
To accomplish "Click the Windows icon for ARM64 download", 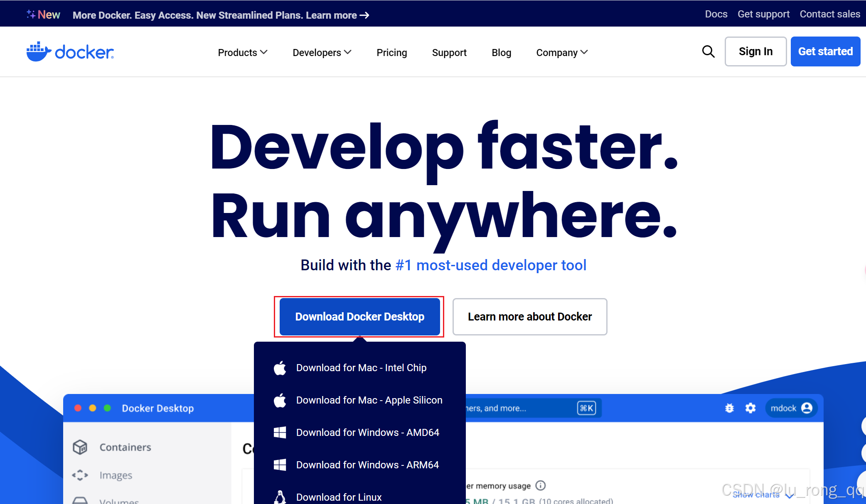I will [280, 465].
